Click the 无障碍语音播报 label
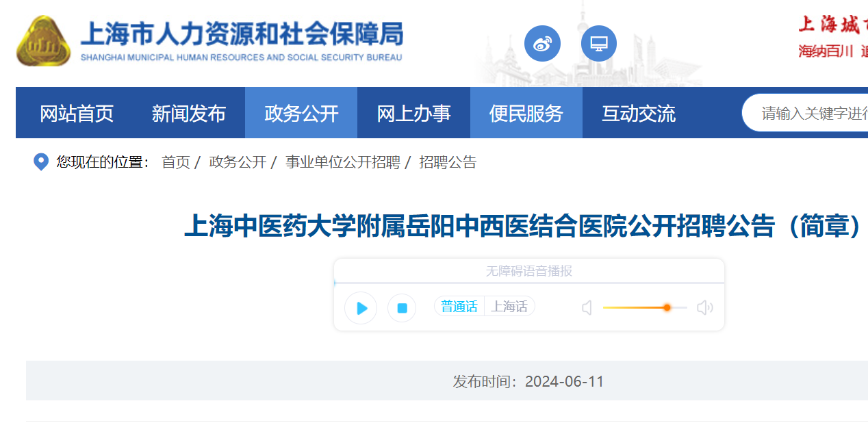 [x=528, y=271]
